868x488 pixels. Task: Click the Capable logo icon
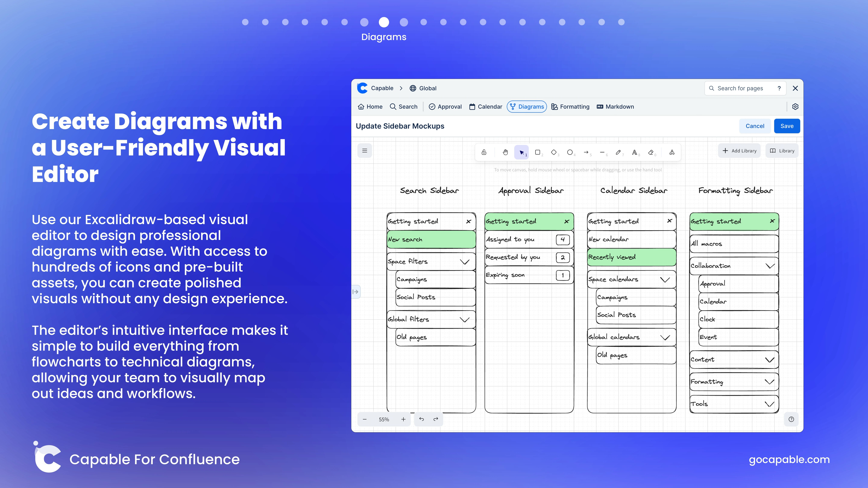(x=362, y=88)
